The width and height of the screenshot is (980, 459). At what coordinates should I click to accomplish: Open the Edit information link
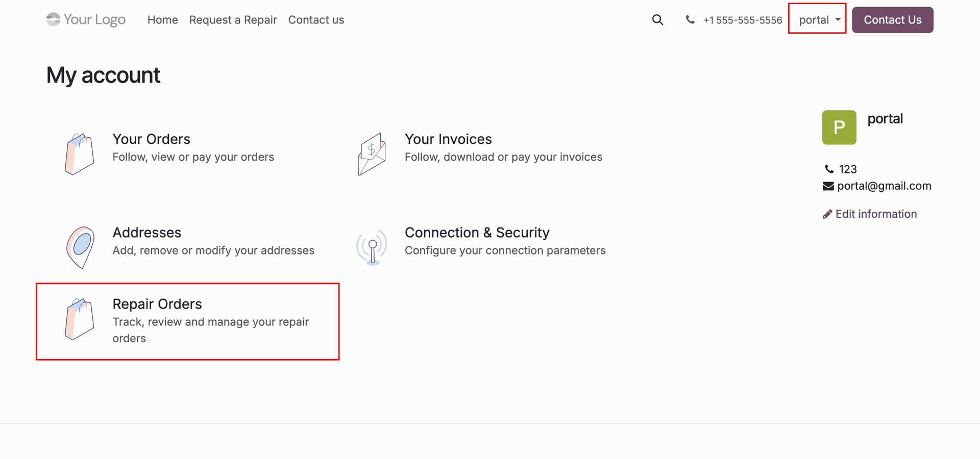876,214
